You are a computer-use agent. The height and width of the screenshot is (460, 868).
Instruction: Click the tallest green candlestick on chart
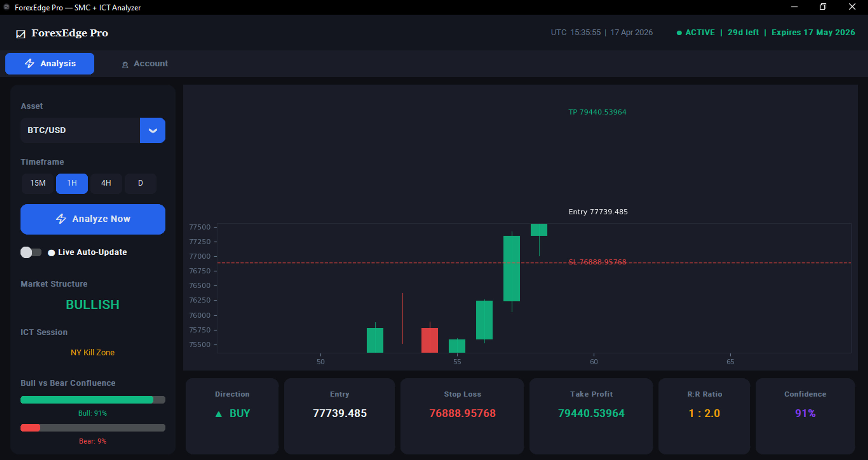click(511, 268)
